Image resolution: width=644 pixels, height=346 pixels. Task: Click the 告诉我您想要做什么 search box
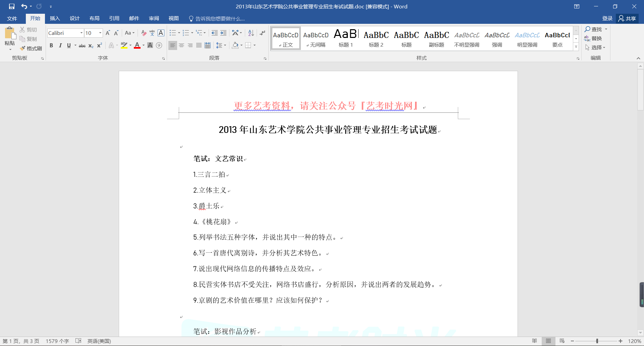pos(220,18)
